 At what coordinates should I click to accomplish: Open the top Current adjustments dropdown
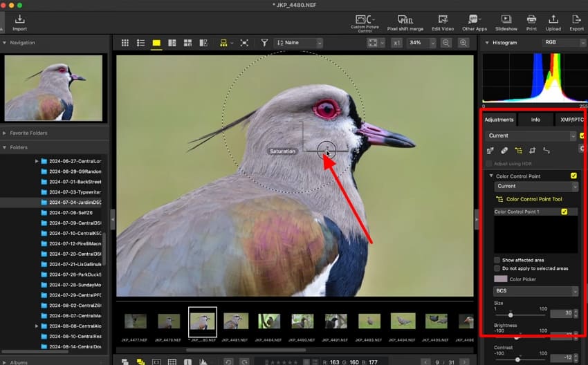(531, 135)
